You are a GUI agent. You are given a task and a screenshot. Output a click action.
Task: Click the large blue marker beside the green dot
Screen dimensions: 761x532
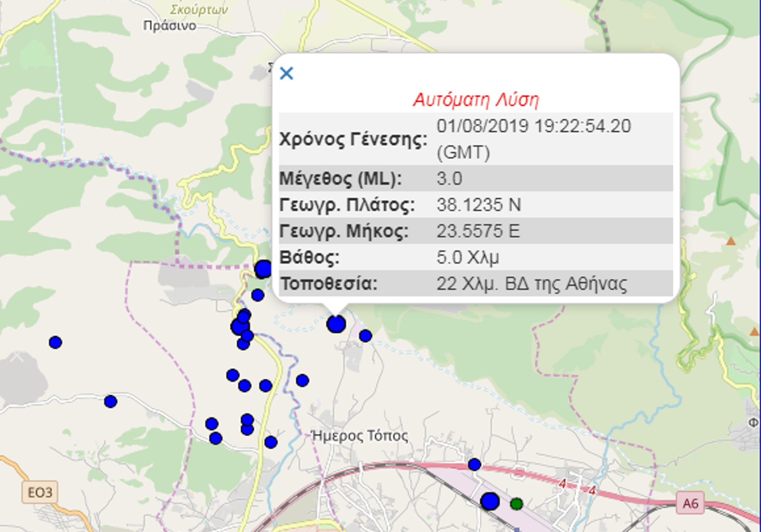[490, 501]
